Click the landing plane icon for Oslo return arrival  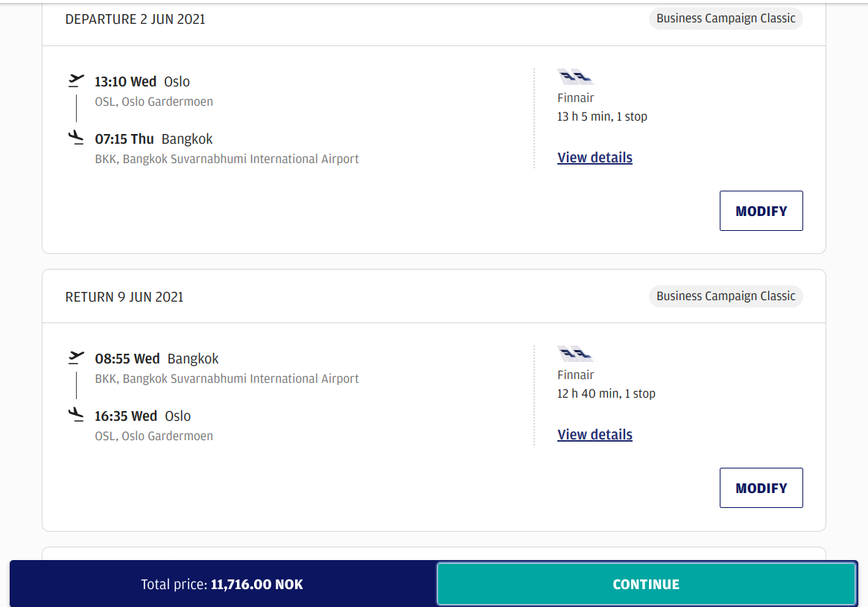click(x=76, y=414)
